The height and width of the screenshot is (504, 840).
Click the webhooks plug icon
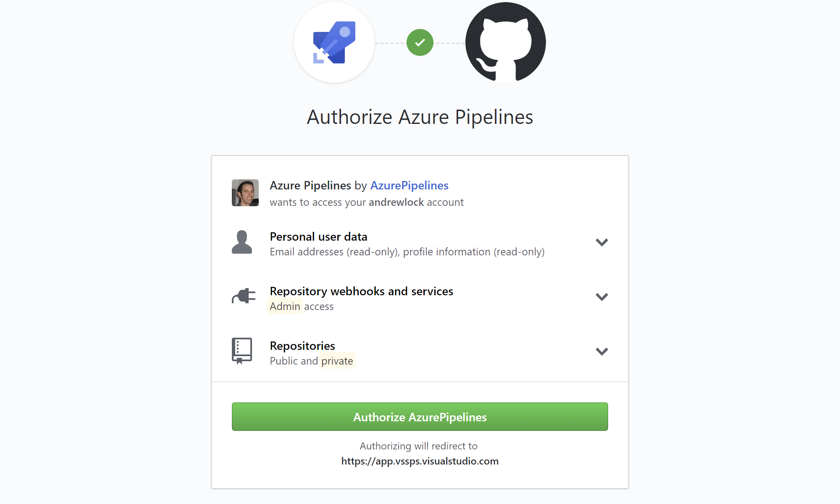[x=244, y=296]
